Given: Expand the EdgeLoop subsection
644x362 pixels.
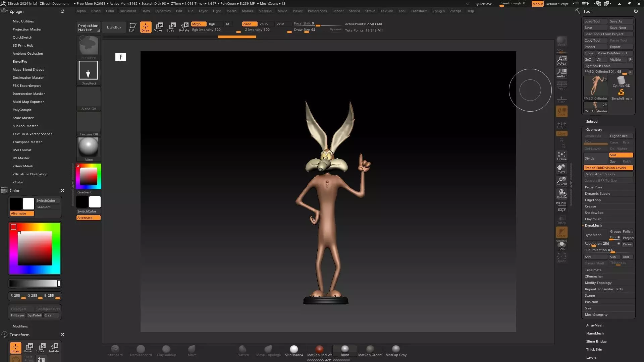Looking at the screenshot, I should coord(593,200).
